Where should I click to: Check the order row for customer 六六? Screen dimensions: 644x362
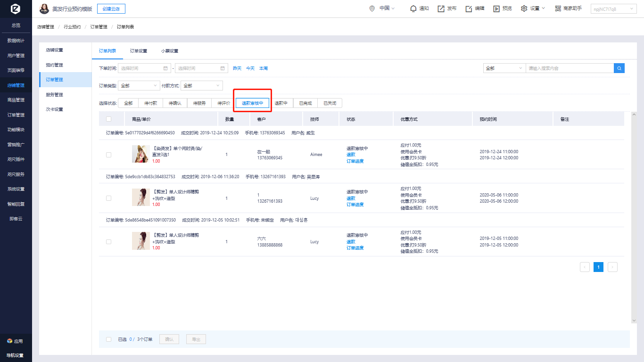click(x=108, y=241)
